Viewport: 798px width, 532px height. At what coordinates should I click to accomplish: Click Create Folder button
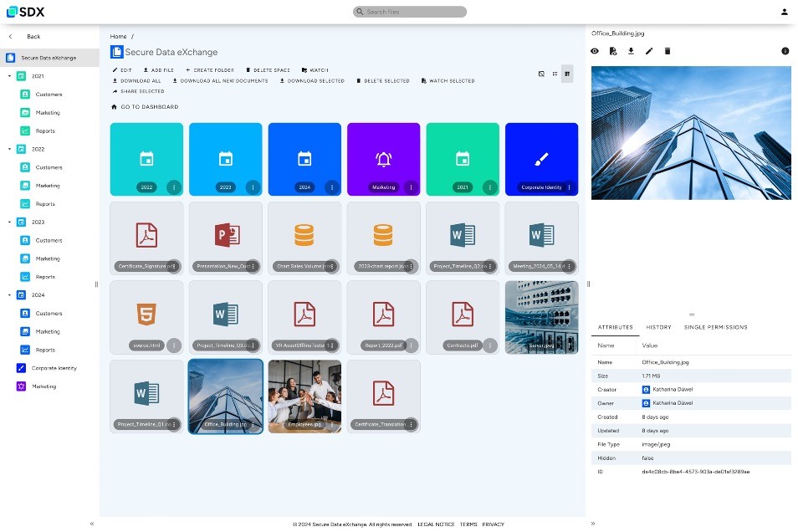(210, 70)
